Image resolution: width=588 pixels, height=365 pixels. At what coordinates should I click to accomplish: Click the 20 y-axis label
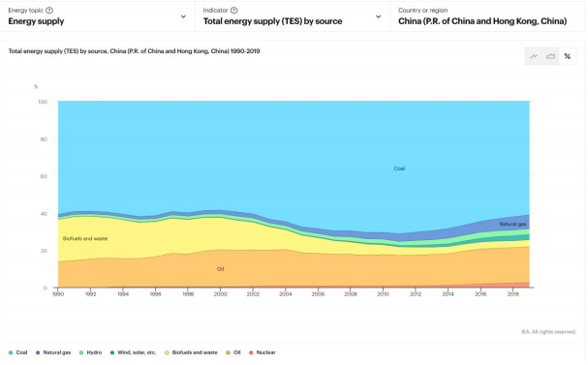click(x=44, y=251)
